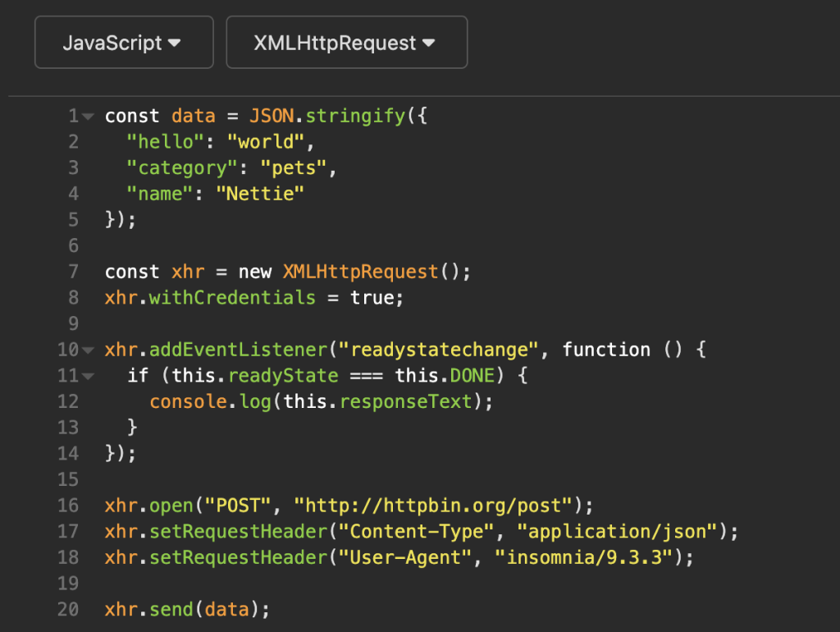
Task: Collapse the code fold at line 11
Action: pyautogui.click(x=88, y=376)
